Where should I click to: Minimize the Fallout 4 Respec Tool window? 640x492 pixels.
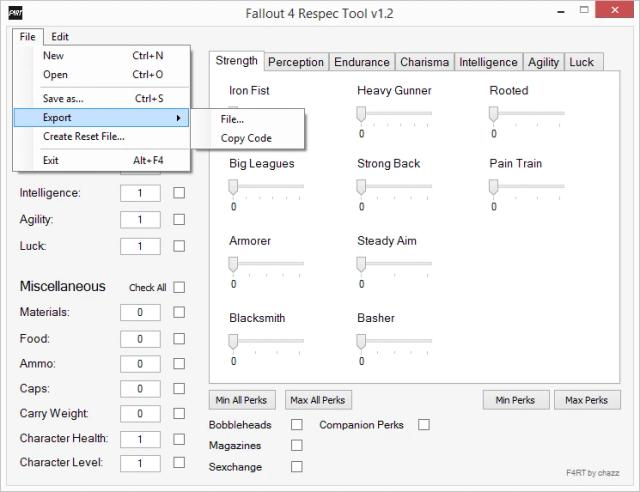[562, 11]
